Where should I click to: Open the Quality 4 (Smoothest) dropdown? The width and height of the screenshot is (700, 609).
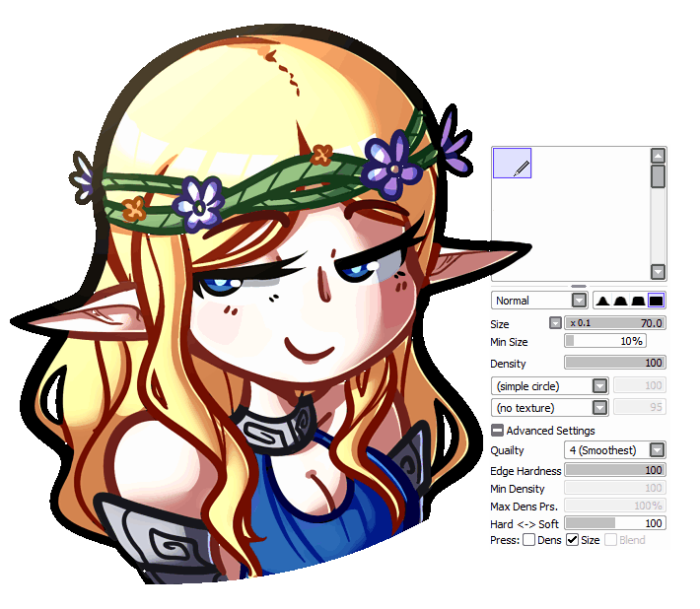point(615,450)
